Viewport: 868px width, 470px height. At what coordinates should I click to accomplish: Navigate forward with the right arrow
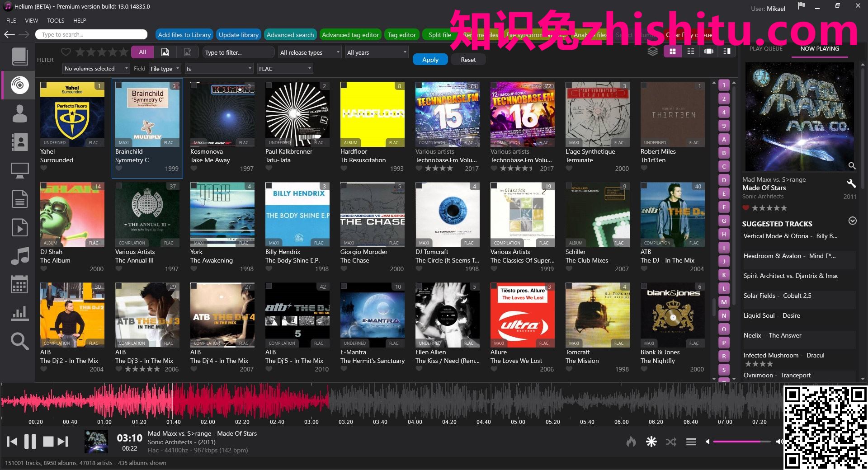click(24, 34)
